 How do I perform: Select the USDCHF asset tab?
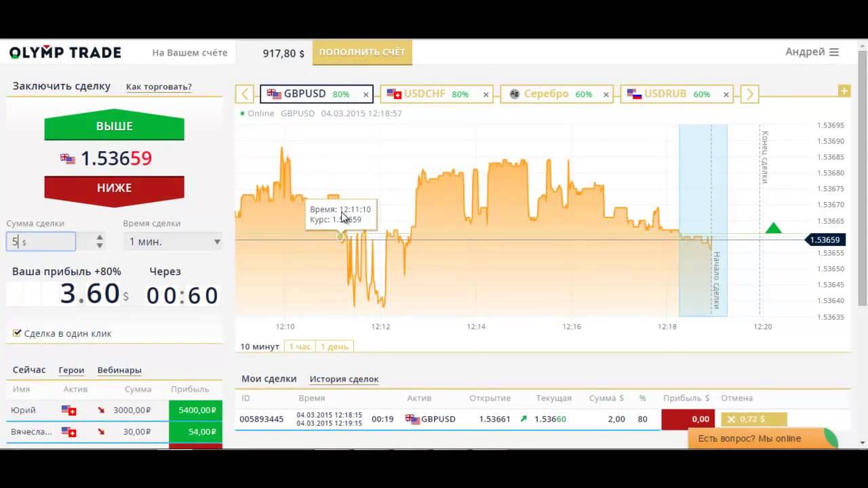point(436,94)
